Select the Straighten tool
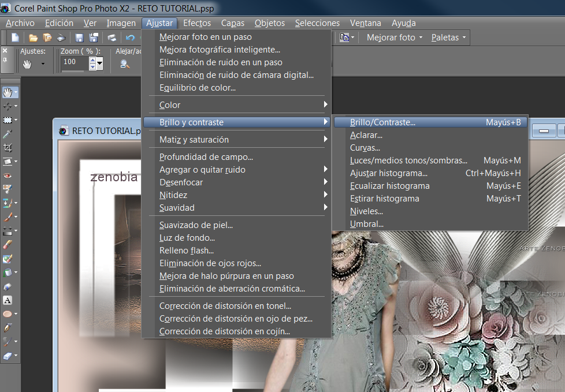The image size is (565, 392). pyautogui.click(x=7, y=162)
